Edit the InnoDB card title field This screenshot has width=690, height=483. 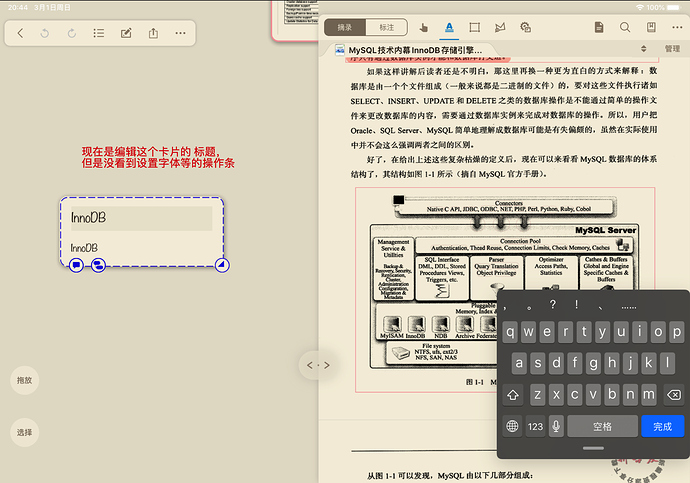142,218
